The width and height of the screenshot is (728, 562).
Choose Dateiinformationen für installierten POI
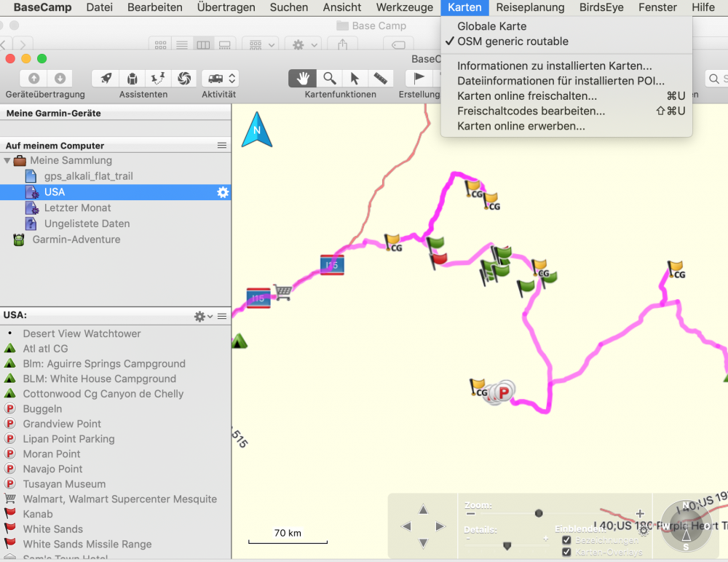coord(566,81)
